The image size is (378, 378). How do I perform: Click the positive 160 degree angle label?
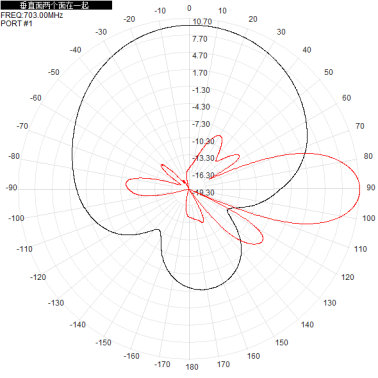pos(253,356)
